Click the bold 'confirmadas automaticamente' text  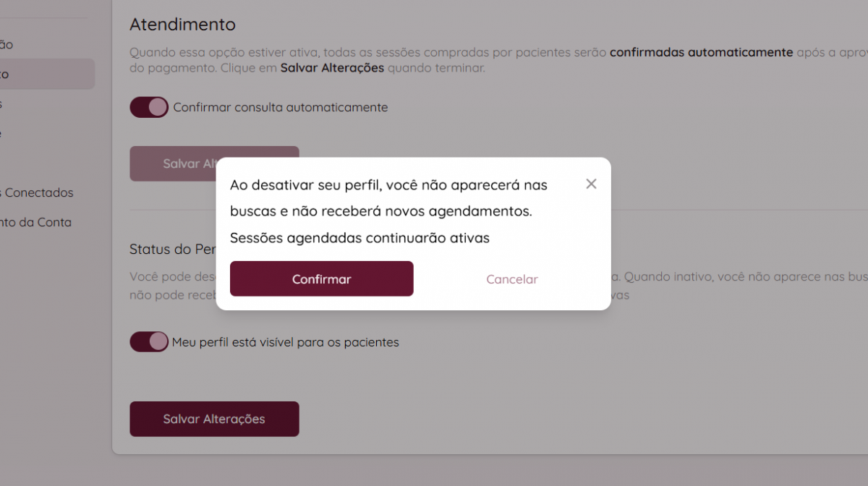tap(701, 52)
